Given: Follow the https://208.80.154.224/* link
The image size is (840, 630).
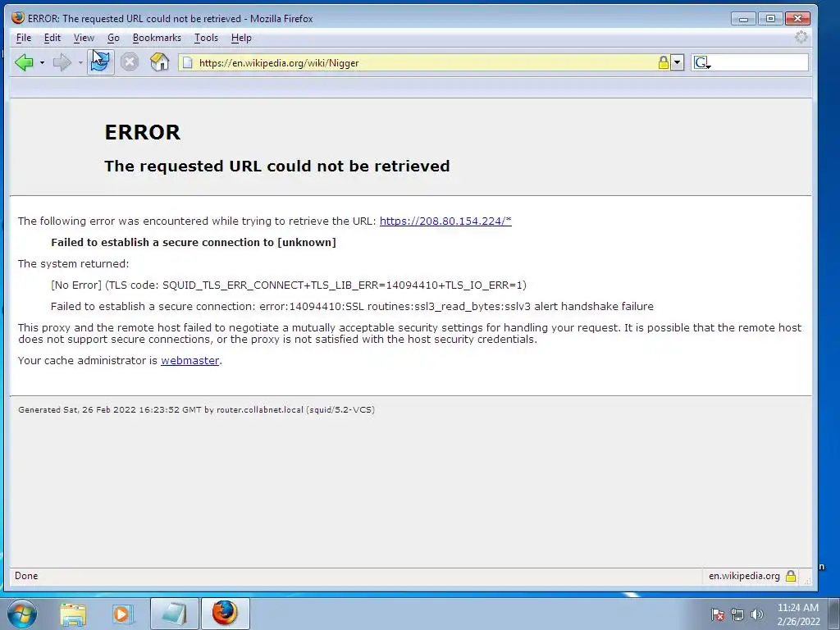Looking at the screenshot, I should pyautogui.click(x=445, y=221).
